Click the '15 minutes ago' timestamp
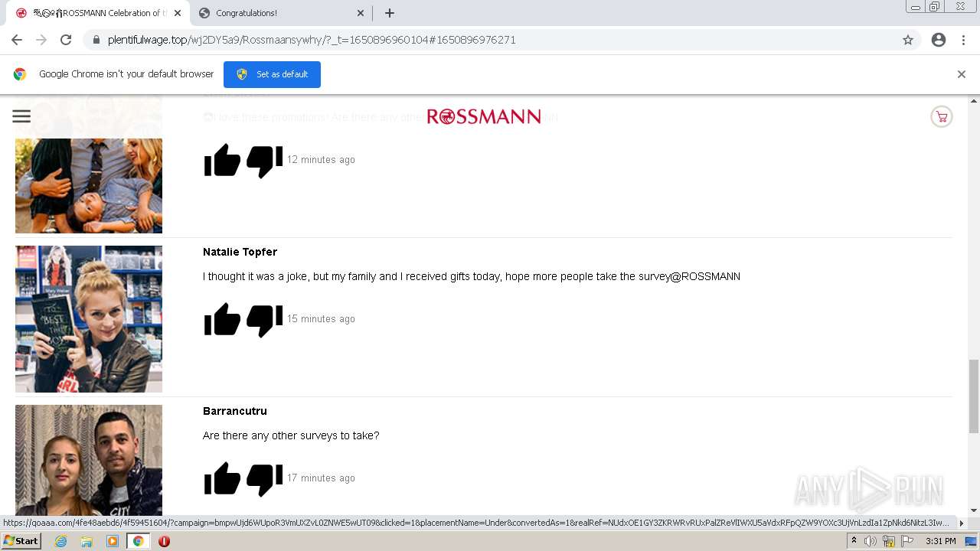The image size is (980, 551). click(321, 319)
